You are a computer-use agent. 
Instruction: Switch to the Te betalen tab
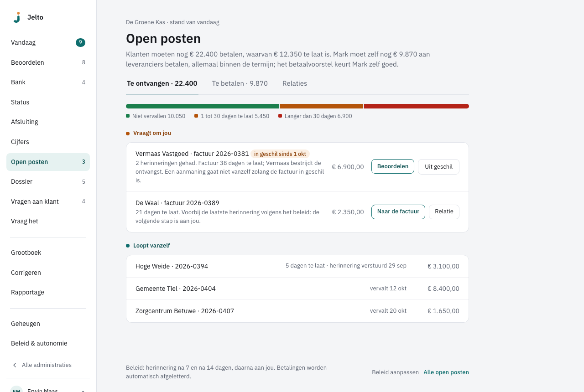pos(240,83)
